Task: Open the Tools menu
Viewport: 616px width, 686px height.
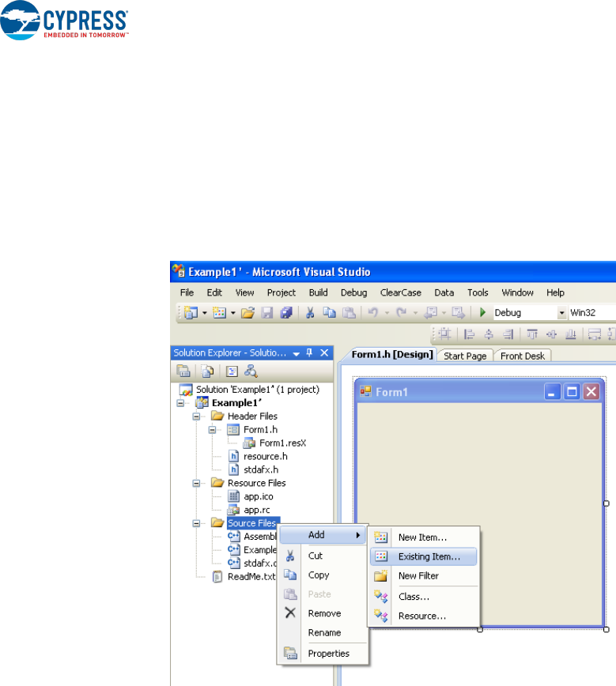Action: [x=478, y=292]
